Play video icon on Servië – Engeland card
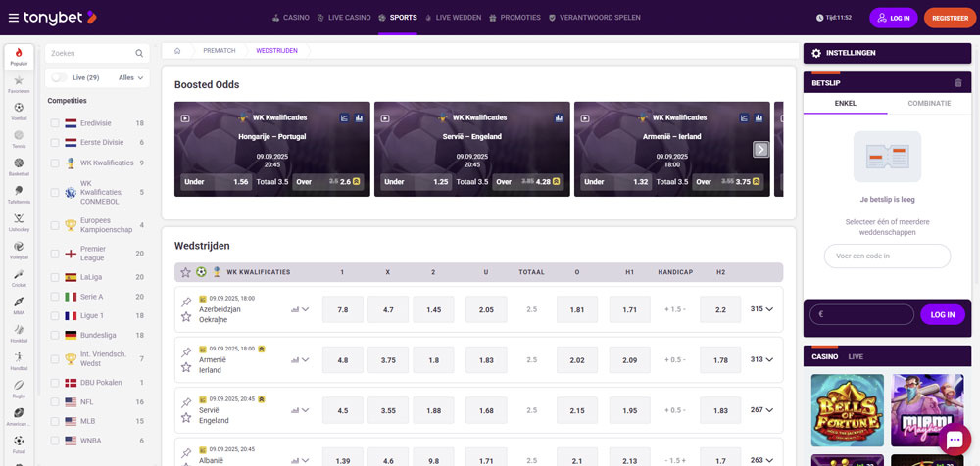980x466 pixels. pyautogui.click(x=385, y=118)
